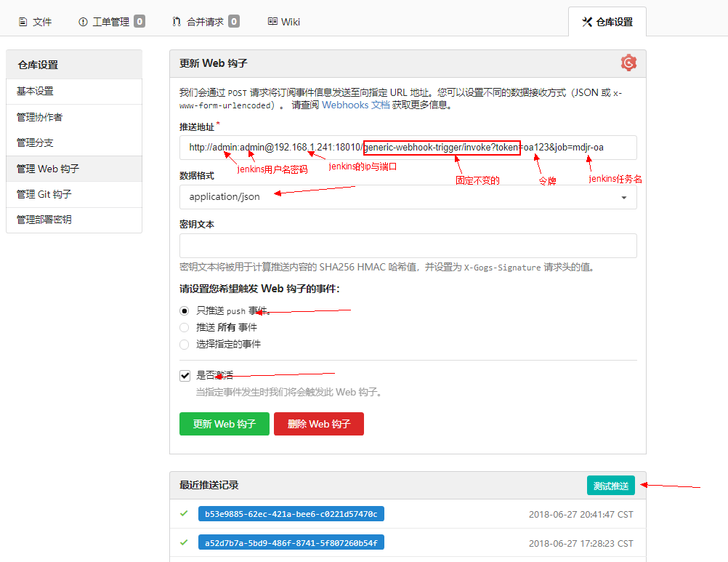Image resolution: width=728 pixels, height=562 pixels.
Task: Click the 仓库设置 tools icon
Action: point(587,22)
